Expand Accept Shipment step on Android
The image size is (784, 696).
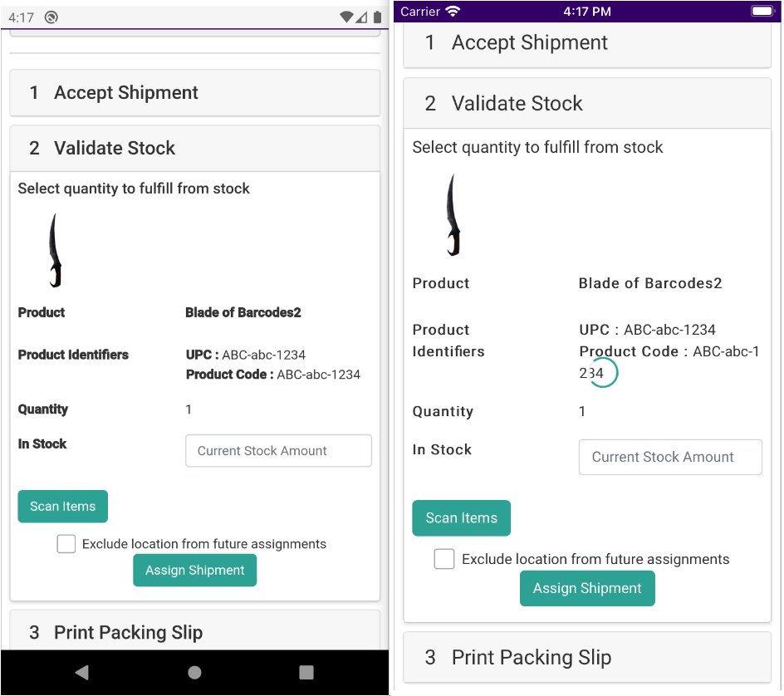coord(194,93)
